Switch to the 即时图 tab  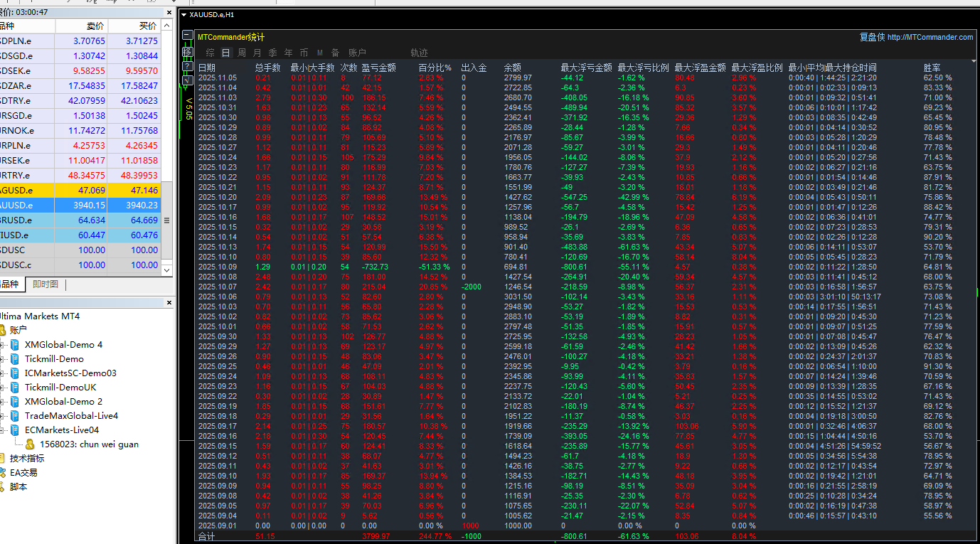46,284
